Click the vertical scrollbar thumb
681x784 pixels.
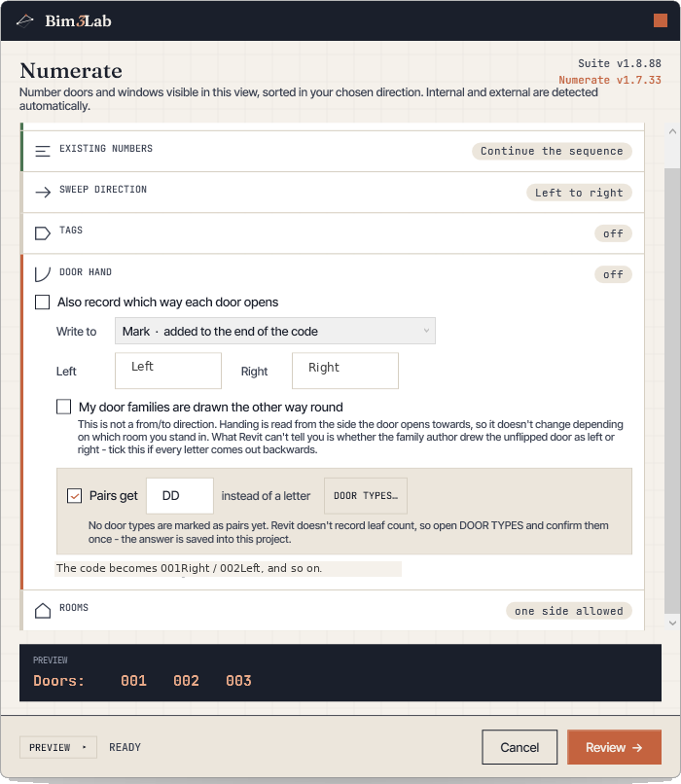coord(672,391)
